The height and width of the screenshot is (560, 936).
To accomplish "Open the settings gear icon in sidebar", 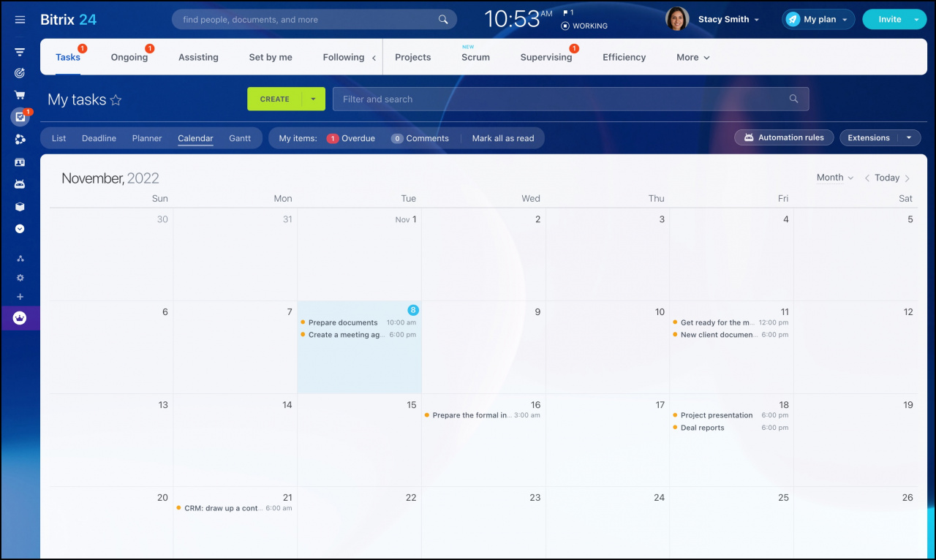I will click(20, 278).
